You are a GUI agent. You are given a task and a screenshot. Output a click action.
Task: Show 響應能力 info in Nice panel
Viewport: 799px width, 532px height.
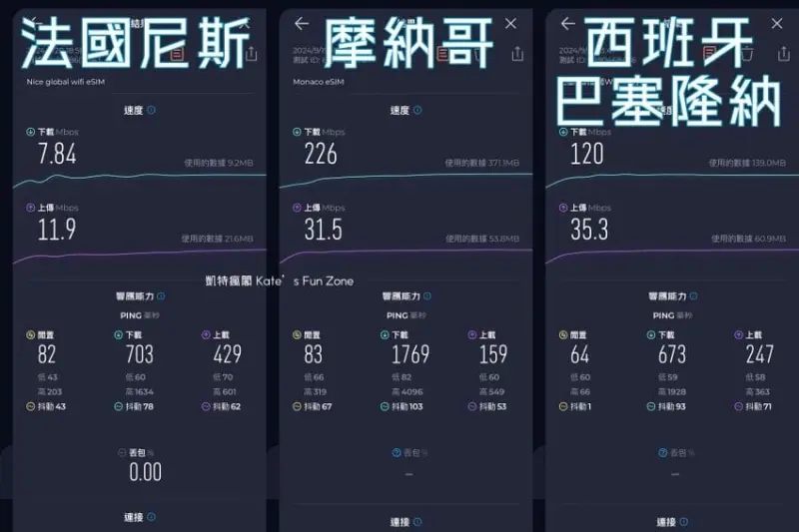[161, 296]
